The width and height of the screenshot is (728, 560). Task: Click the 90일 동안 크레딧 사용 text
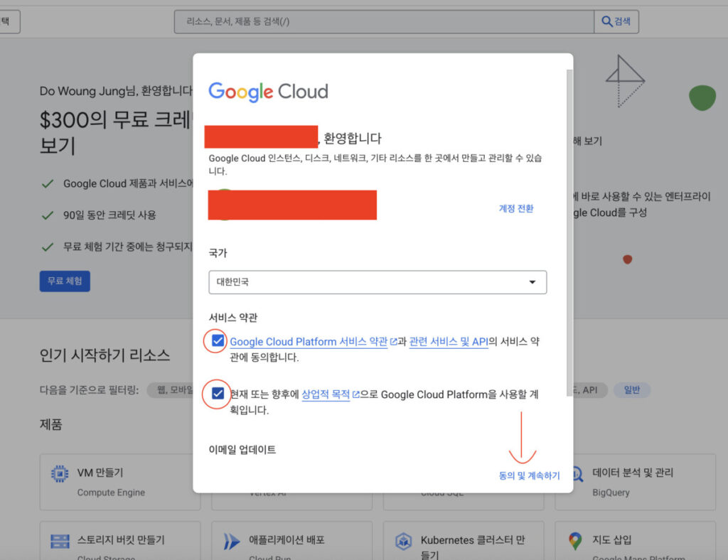click(109, 215)
